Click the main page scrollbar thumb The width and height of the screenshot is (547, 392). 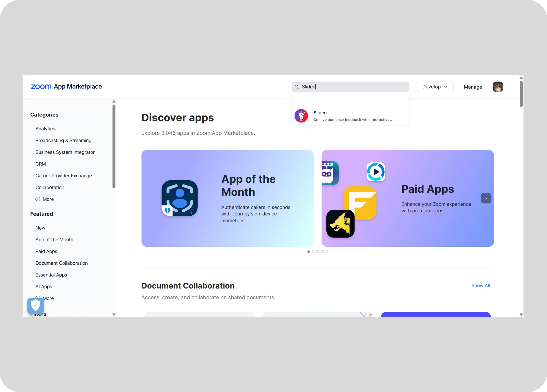(x=521, y=94)
